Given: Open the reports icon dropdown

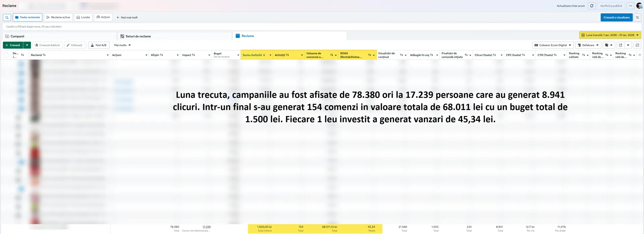Looking at the screenshot, I should [x=608, y=45].
